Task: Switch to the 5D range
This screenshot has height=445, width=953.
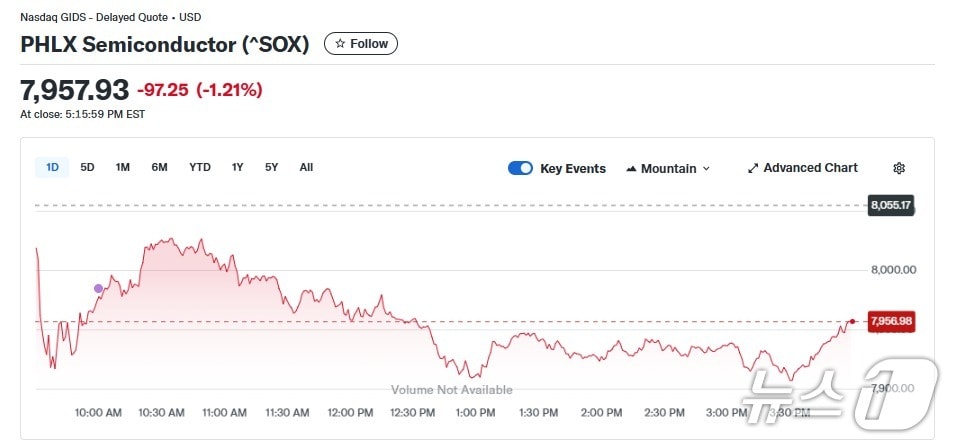Action: click(87, 167)
